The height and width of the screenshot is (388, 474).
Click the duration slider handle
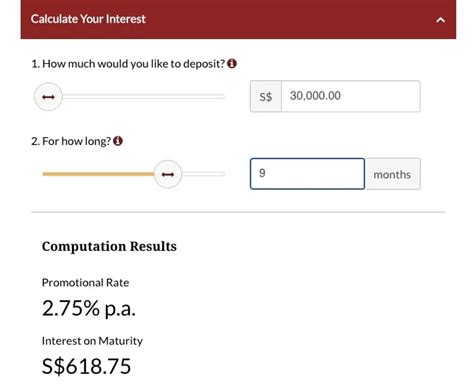(168, 174)
